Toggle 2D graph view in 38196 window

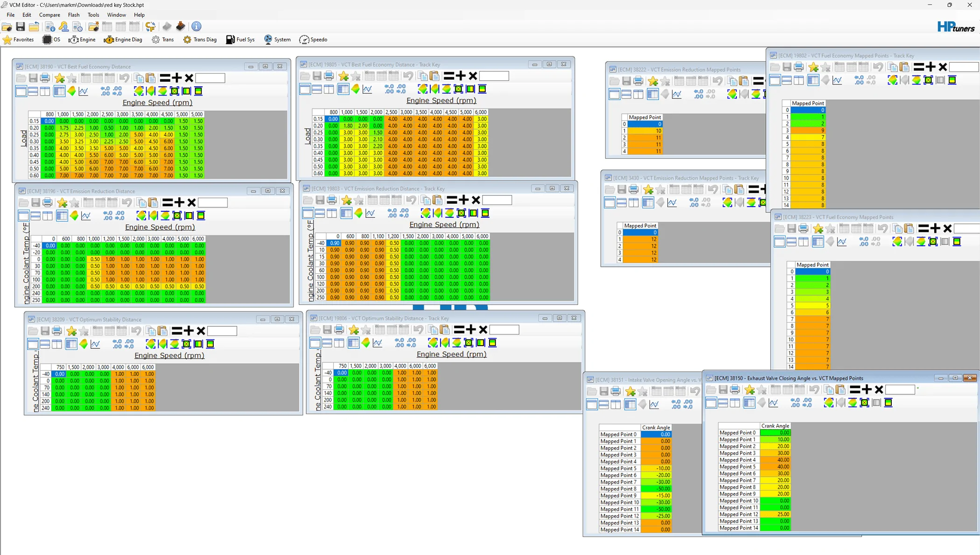pos(86,215)
